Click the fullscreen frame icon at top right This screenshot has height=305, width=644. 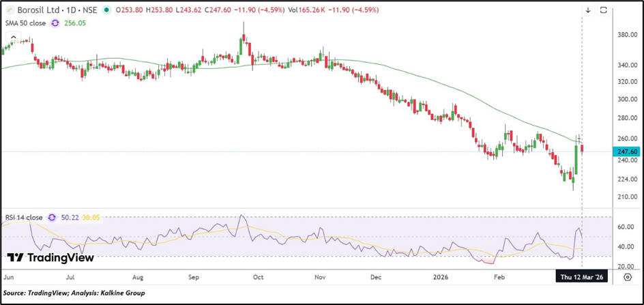604,10
